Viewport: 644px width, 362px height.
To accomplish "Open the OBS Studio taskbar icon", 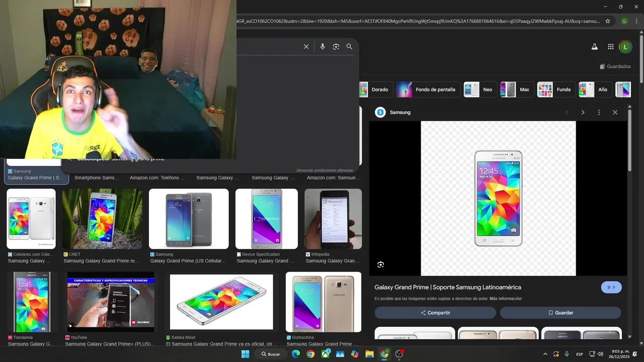I will [x=399, y=354].
